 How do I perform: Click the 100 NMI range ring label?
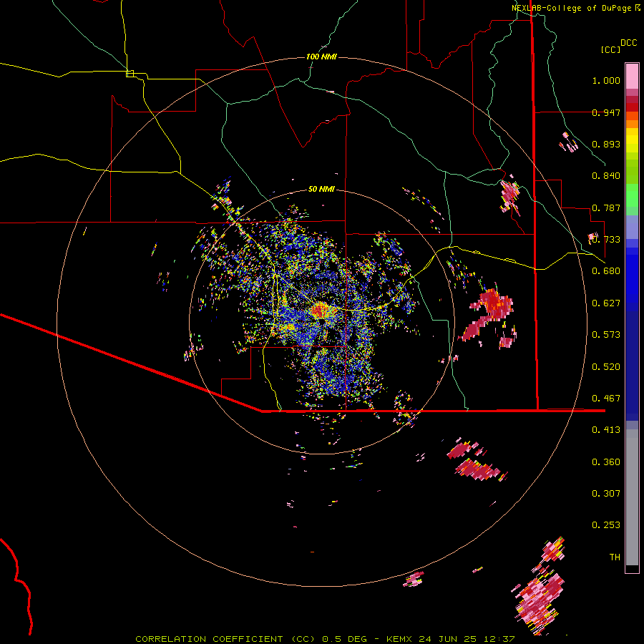(x=321, y=57)
